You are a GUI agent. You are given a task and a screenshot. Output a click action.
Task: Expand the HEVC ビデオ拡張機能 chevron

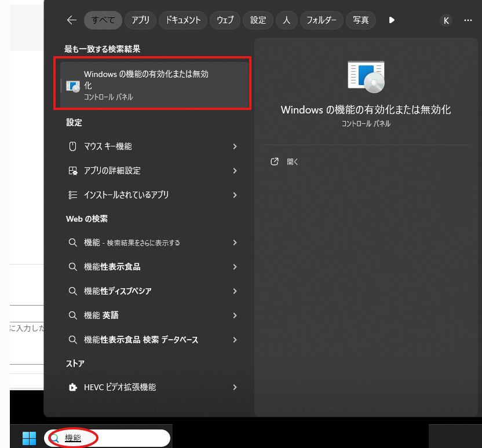pos(235,387)
